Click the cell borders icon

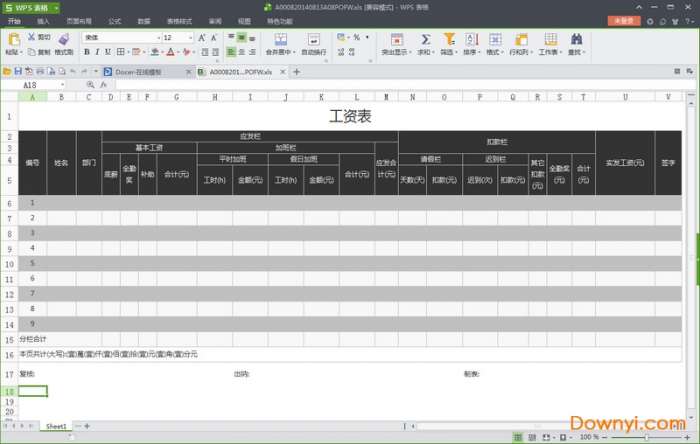pyautogui.click(x=121, y=52)
